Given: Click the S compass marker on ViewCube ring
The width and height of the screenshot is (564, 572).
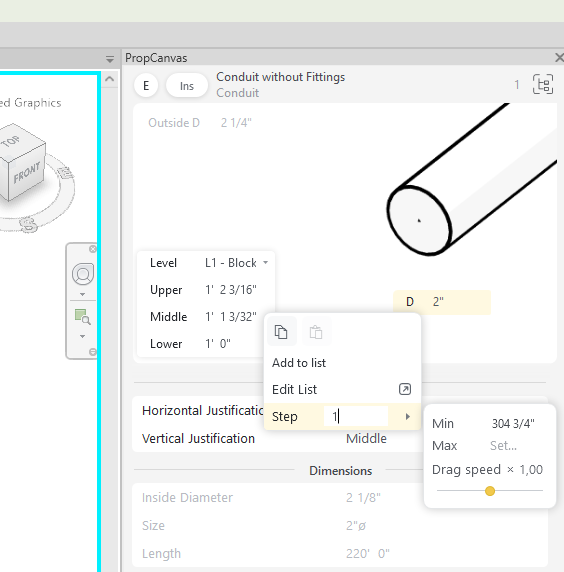Looking at the screenshot, I should pos(28,224).
